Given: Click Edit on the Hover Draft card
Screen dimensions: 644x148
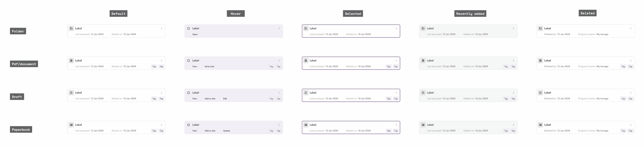Looking at the screenshot, I should [225, 99].
